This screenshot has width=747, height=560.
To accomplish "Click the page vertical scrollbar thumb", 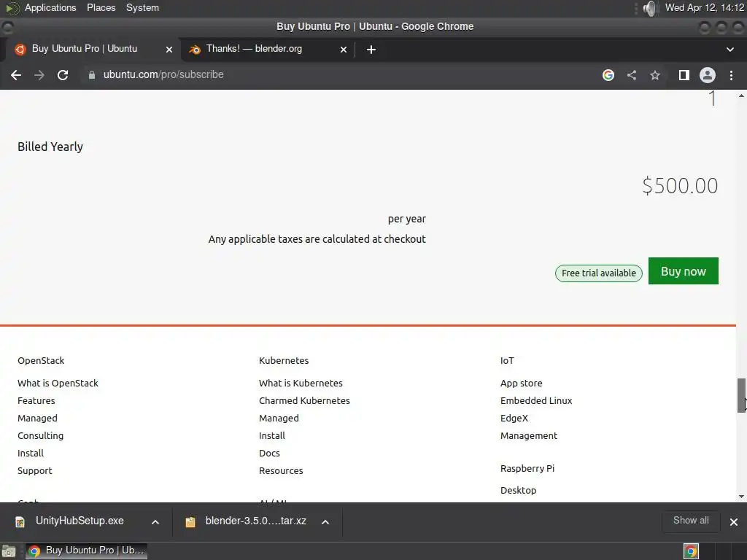I will point(741,394).
